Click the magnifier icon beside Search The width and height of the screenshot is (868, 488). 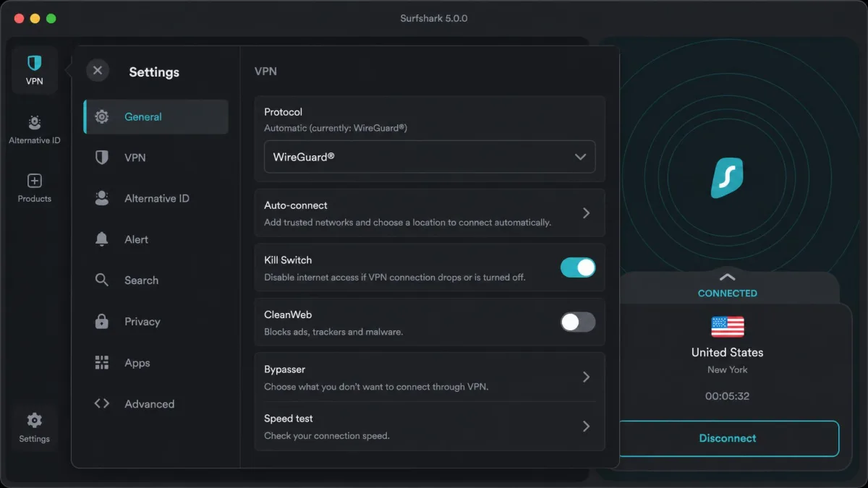click(x=102, y=280)
